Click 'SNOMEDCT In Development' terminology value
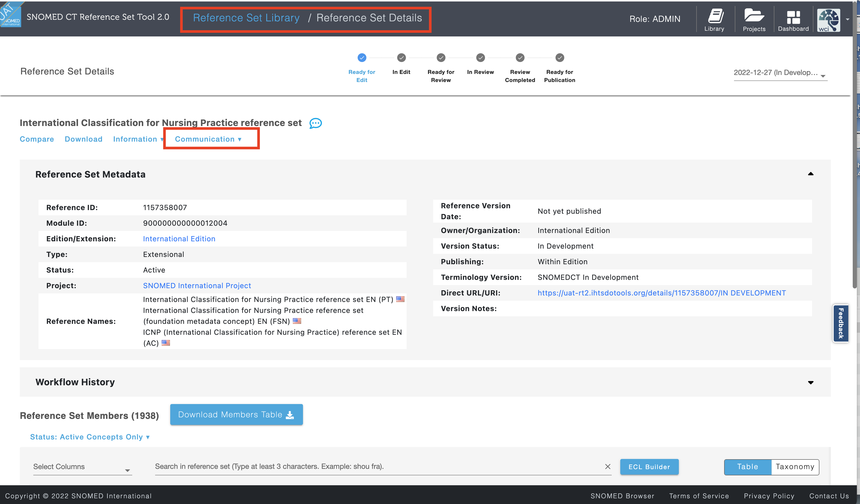 [x=588, y=278]
